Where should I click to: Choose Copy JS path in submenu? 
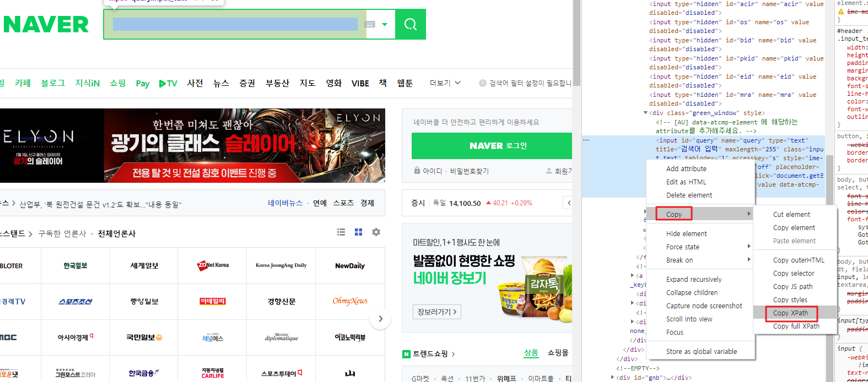click(x=792, y=287)
